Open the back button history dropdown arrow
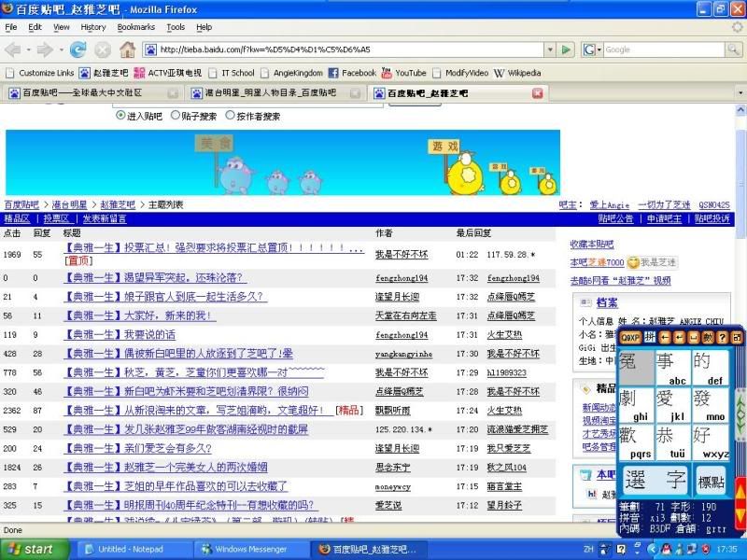Screen dimensions: 747x560 point(29,49)
